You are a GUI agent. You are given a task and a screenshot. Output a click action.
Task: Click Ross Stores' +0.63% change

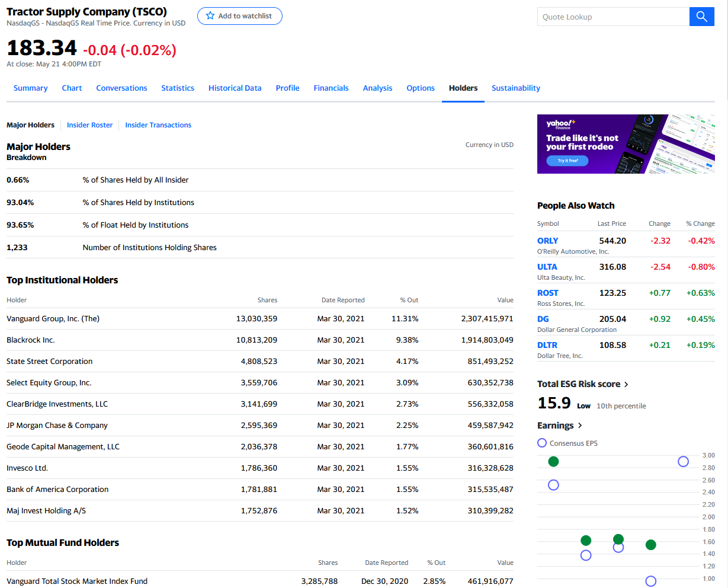(x=701, y=293)
